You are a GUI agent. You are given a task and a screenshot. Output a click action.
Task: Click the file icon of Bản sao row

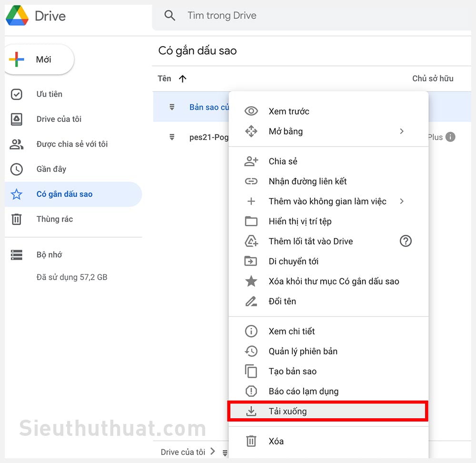[x=172, y=107]
